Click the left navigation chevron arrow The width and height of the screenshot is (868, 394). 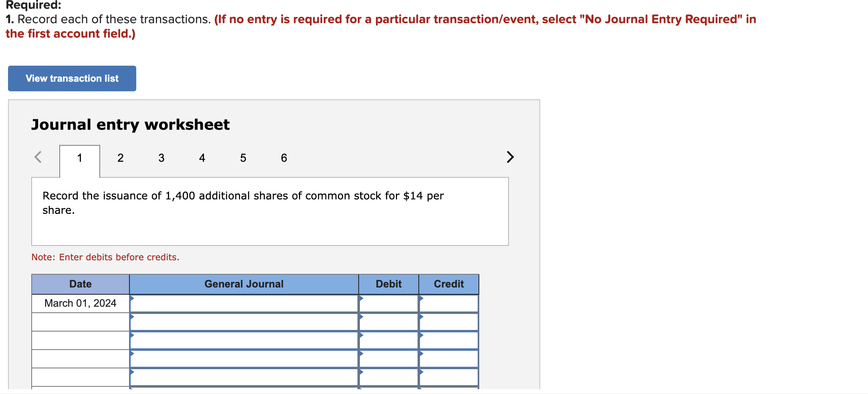click(38, 157)
